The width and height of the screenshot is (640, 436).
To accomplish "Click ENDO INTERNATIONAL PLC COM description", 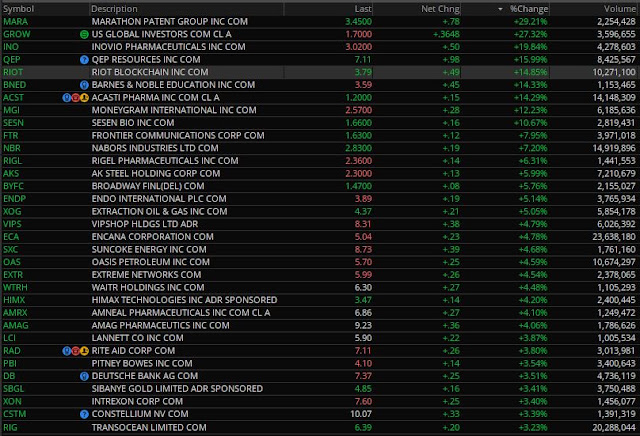I will click(x=159, y=199).
